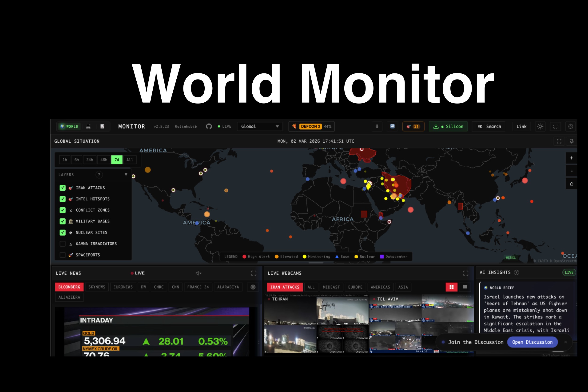Viewport: 588px width, 392px height.
Task: Download the Silicon desktop app
Action: pos(448,127)
